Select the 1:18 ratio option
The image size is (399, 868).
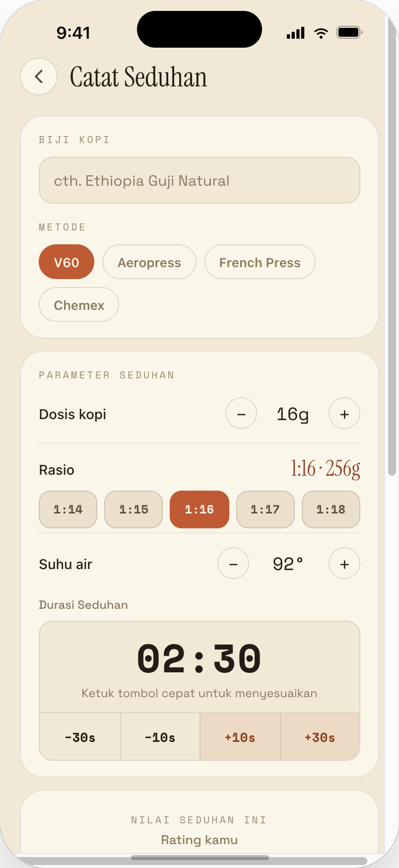pyautogui.click(x=331, y=509)
